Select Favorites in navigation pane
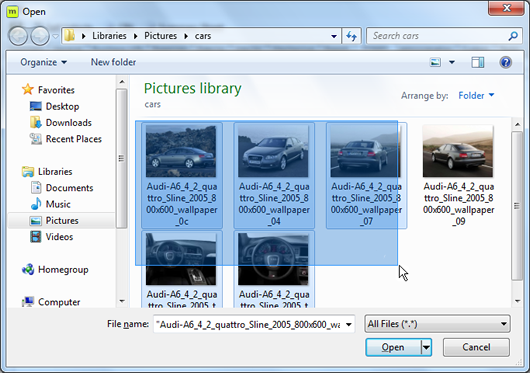Viewport: 530px width, 373px height. point(56,90)
